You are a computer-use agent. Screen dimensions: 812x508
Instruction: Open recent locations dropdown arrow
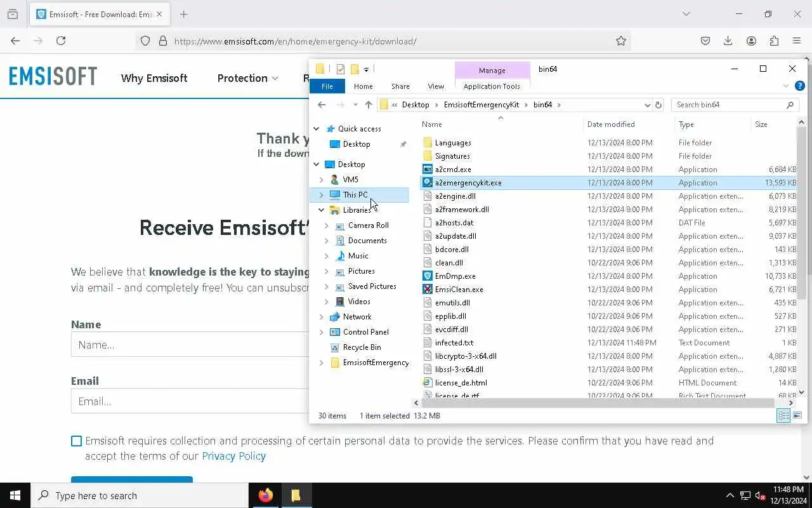click(355, 105)
